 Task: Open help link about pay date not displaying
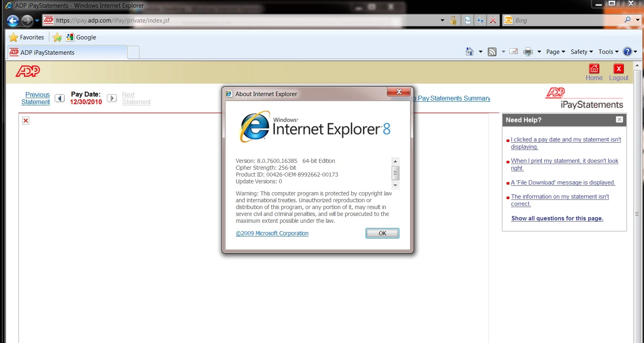click(566, 143)
